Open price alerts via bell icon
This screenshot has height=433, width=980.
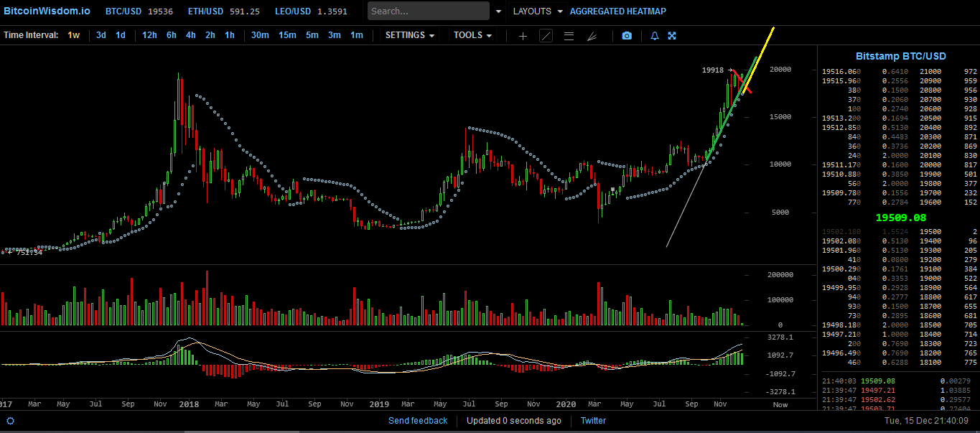tap(654, 35)
